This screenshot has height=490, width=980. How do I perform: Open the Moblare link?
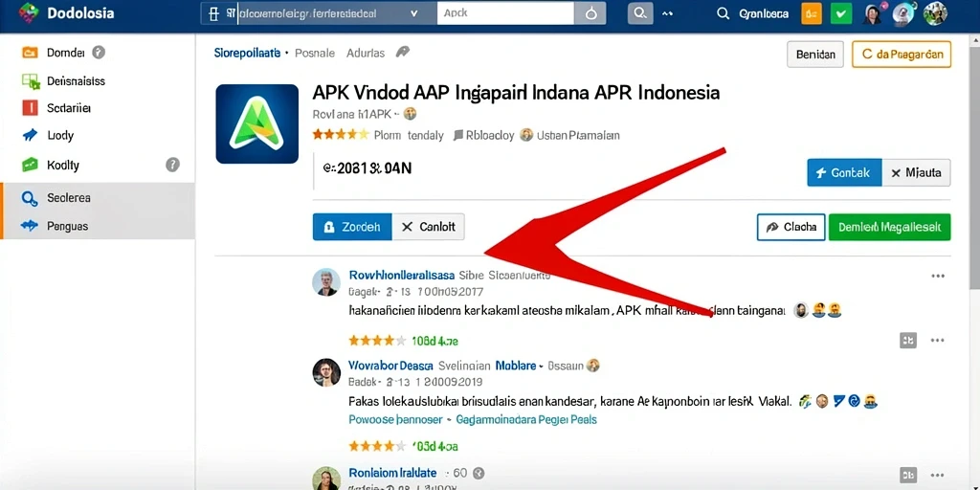point(516,365)
